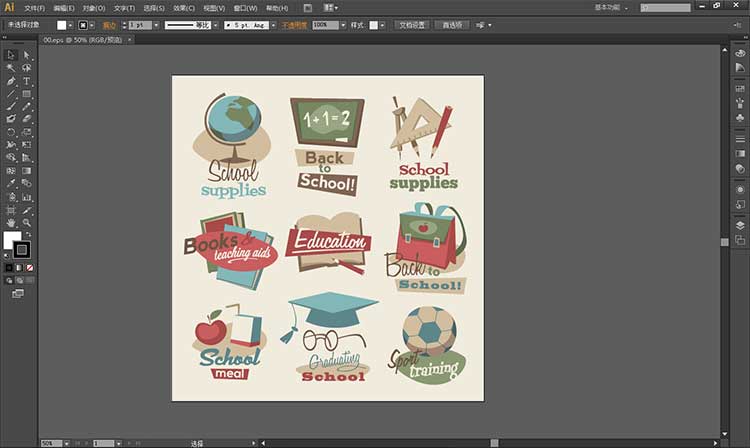Viewport: 750px width, 448px height.
Task: Open the Color Guide panel
Action: tap(740, 68)
